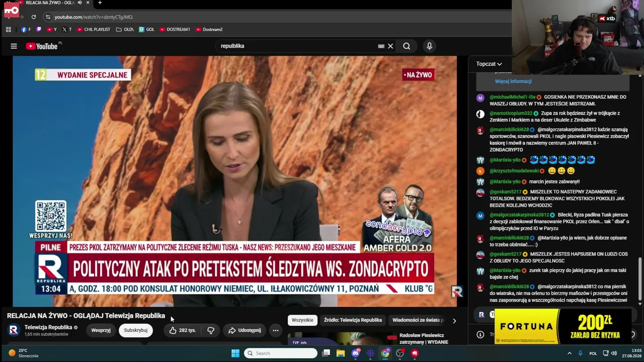644x362 pixels.
Task: Open a new browser tab
Action: [100, 3]
